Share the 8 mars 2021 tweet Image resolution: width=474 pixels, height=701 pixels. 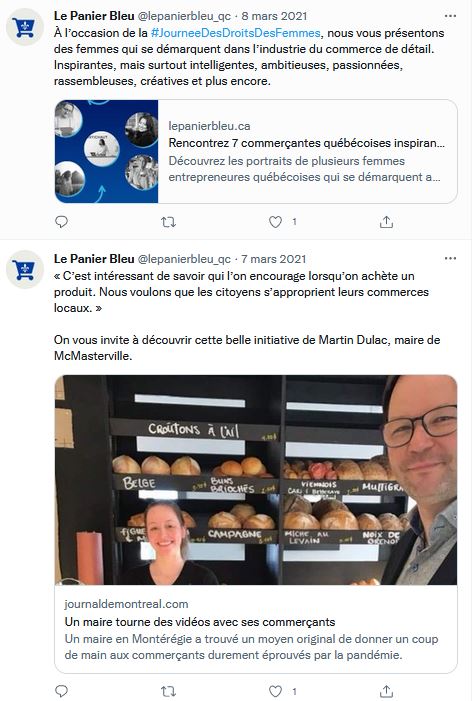coord(386,222)
